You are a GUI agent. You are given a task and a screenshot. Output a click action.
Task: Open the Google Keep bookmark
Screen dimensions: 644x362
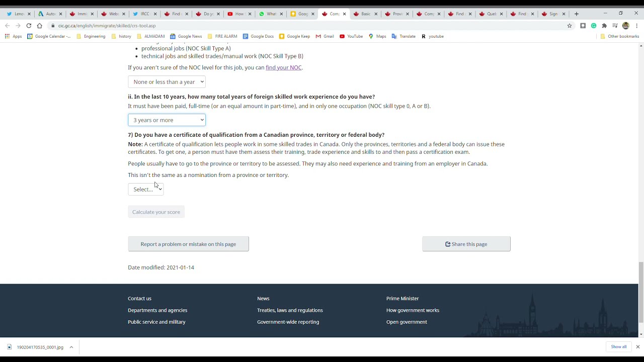[x=294, y=36]
